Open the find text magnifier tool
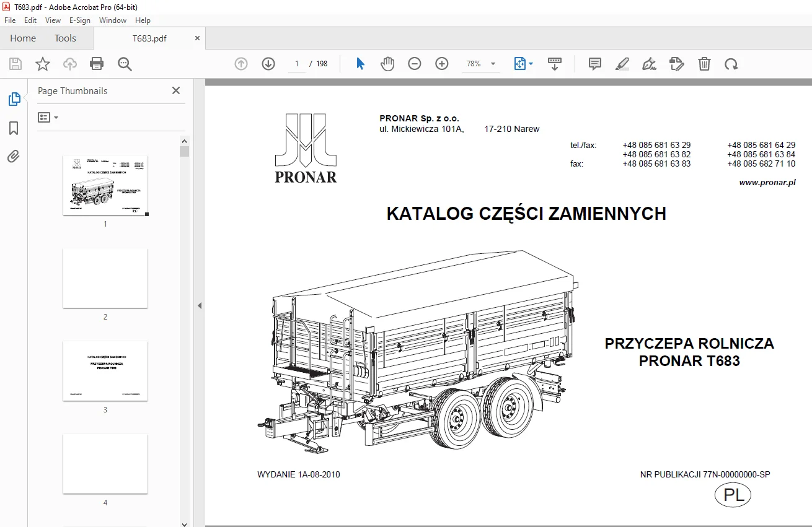The width and height of the screenshot is (812, 527). pos(125,64)
